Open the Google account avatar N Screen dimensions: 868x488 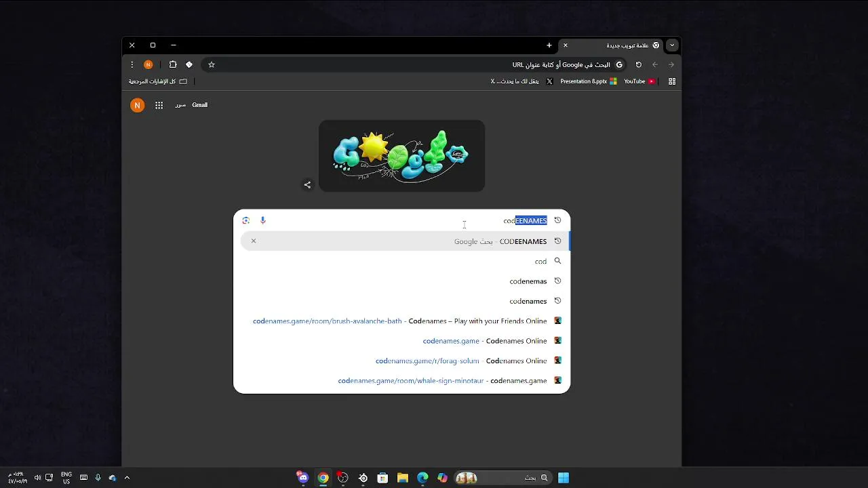(138, 105)
